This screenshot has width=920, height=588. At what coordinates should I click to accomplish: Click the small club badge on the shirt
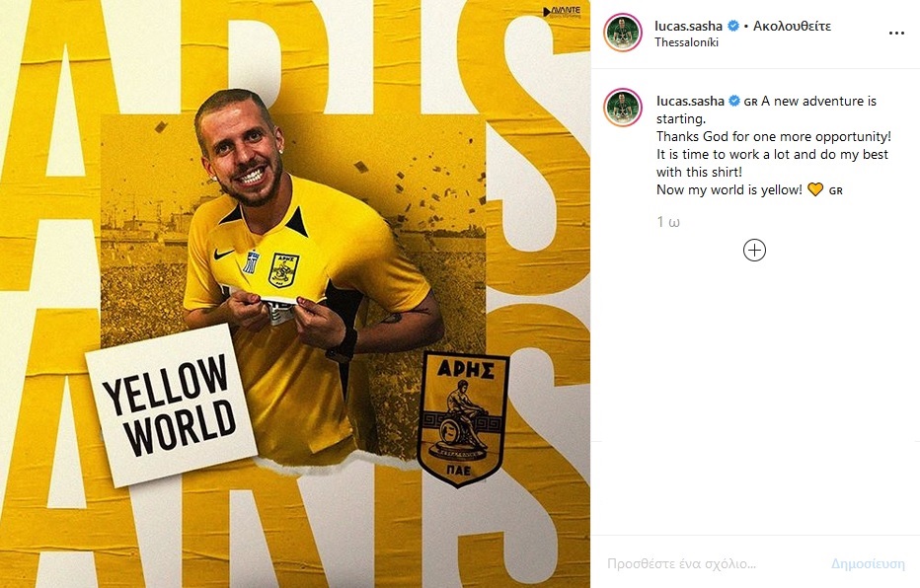tap(284, 270)
